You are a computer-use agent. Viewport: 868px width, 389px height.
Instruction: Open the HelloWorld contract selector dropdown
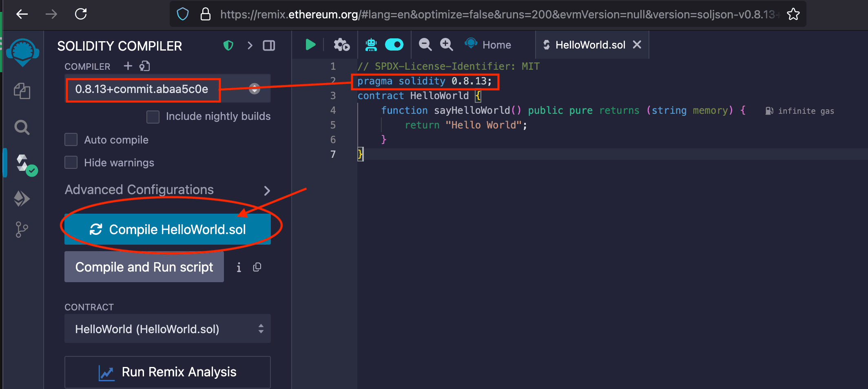point(167,329)
